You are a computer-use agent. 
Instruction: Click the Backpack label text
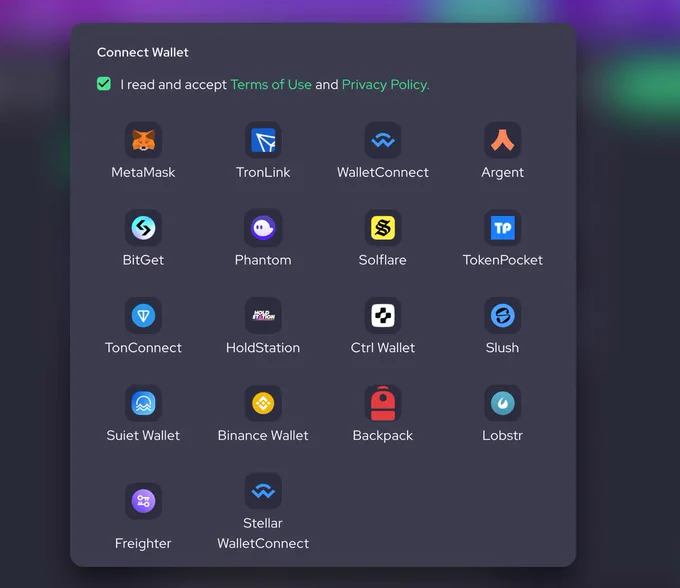coord(382,435)
